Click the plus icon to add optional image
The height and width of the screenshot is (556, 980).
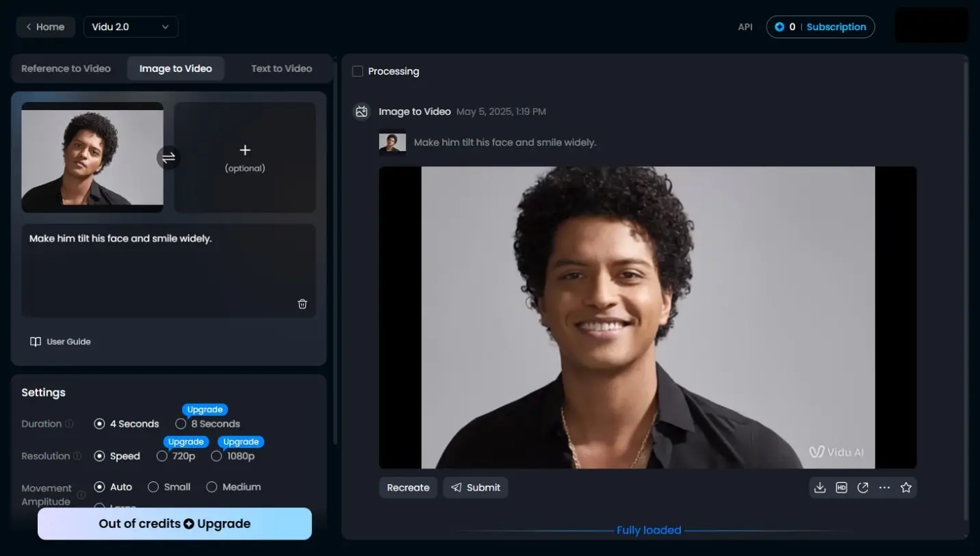(x=245, y=150)
